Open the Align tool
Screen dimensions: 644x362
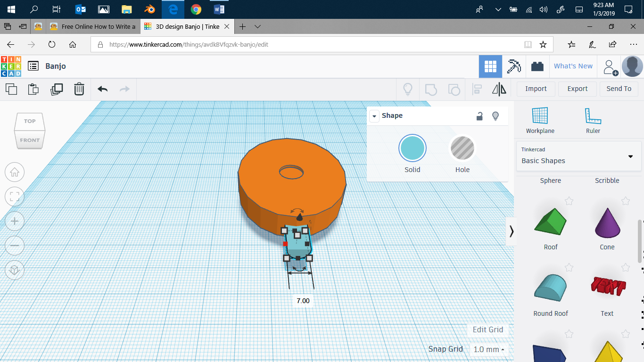[477, 89]
